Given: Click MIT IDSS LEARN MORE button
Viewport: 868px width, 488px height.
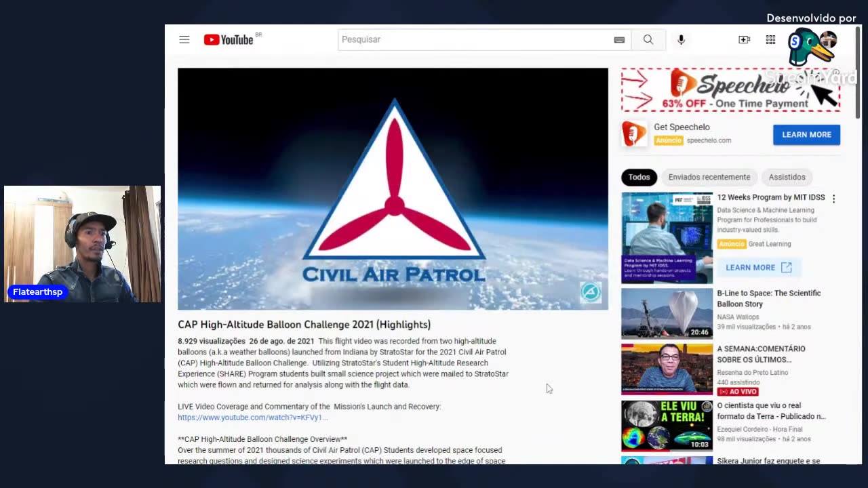Looking at the screenshot, I should [758, 268].
